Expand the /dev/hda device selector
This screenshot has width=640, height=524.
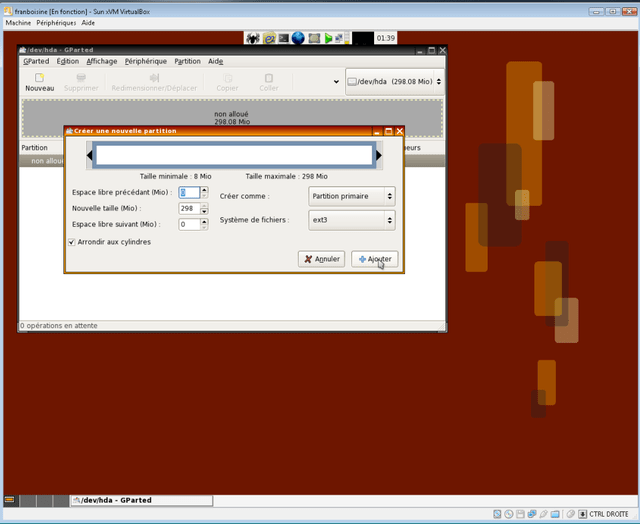(x=394, y=82)
